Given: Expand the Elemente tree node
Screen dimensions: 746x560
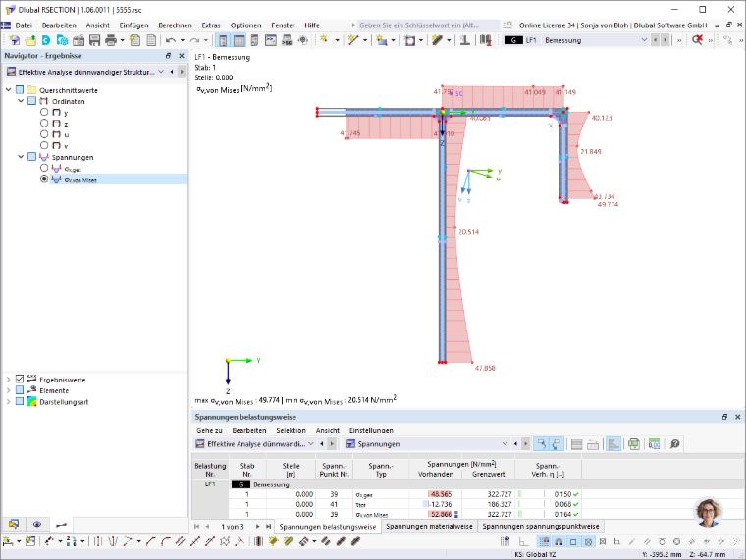Looking at the screenshot, I should coord(8,390).
